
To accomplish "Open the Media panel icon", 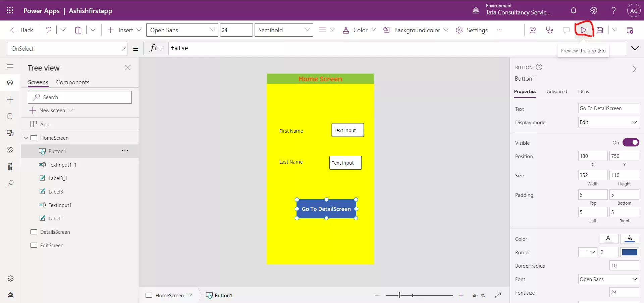I will click(x=10, y=133).
